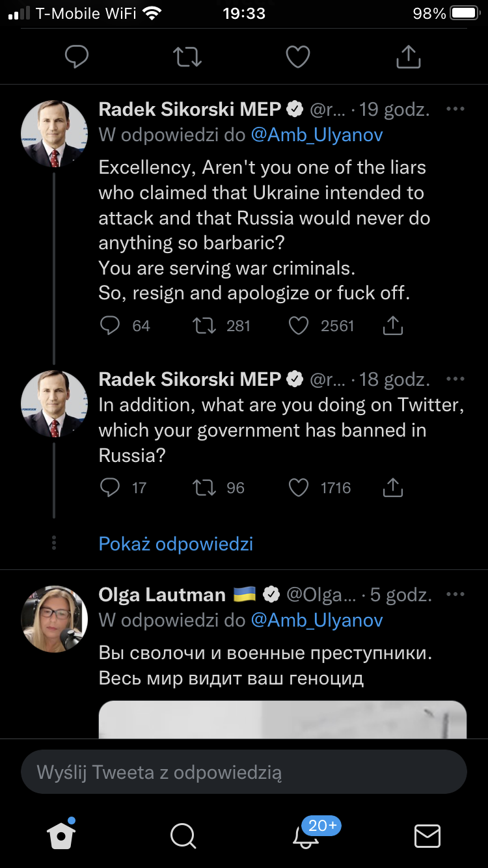Like the tweet about Twitter banned in Russia
The width and height of the screenshot is (488, 868).
coord(299,487)
